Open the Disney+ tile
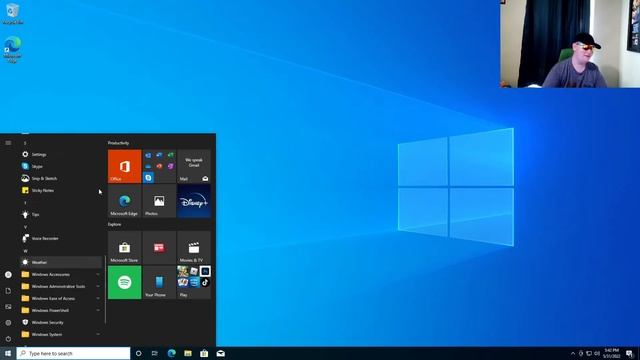This screenshot has height=360, width=640. [194, 201]
